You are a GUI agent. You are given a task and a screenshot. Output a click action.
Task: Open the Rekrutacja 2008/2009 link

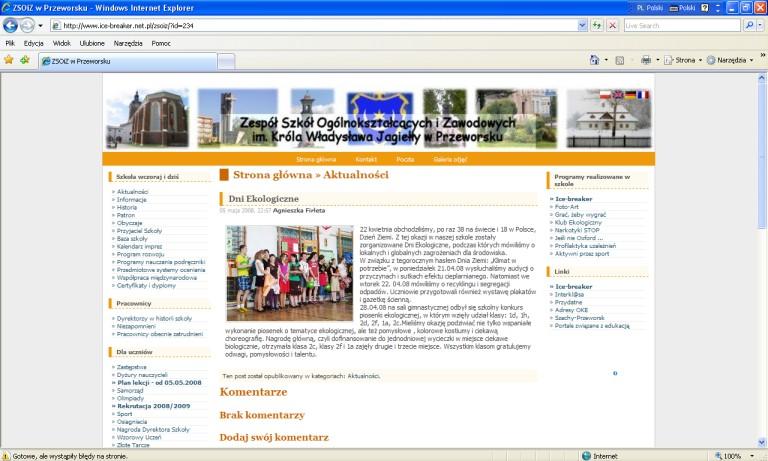coord(153,406)
